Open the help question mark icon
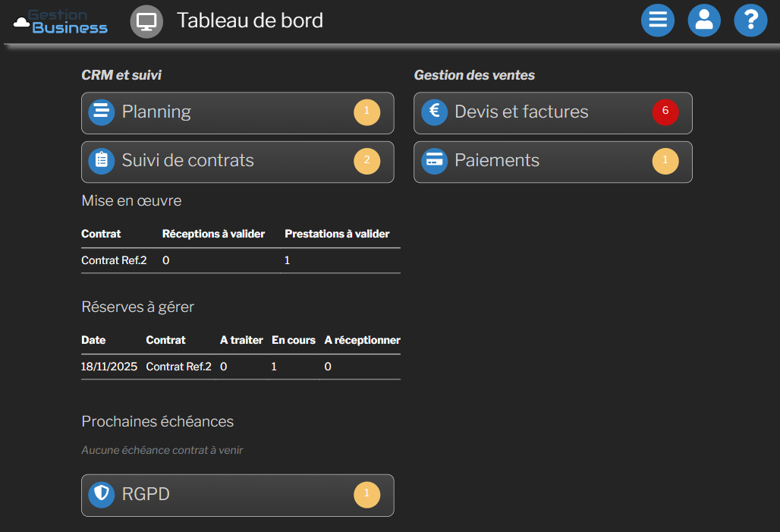 click(750, 20)
